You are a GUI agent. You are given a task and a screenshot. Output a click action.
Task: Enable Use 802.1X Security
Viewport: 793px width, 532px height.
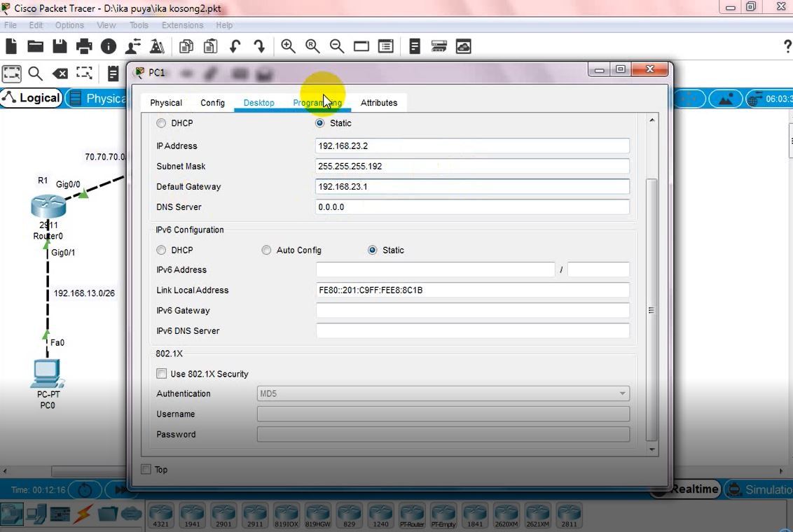coord(161,373)
